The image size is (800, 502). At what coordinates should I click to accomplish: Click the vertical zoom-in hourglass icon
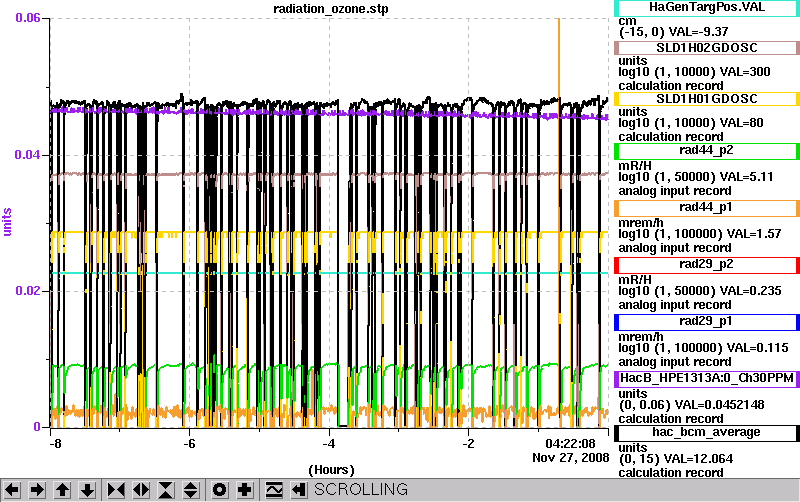tap(166, 490)
